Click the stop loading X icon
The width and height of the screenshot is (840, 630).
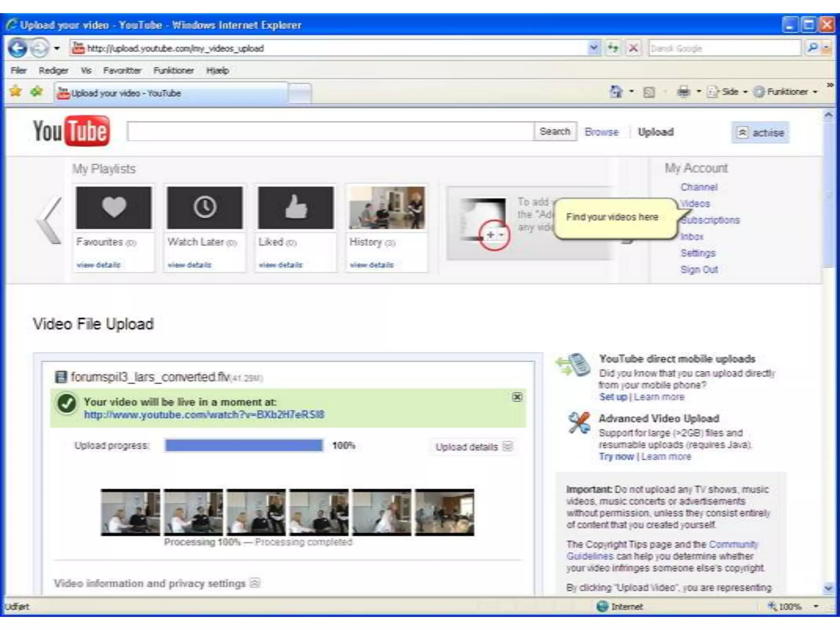point(633,48)
